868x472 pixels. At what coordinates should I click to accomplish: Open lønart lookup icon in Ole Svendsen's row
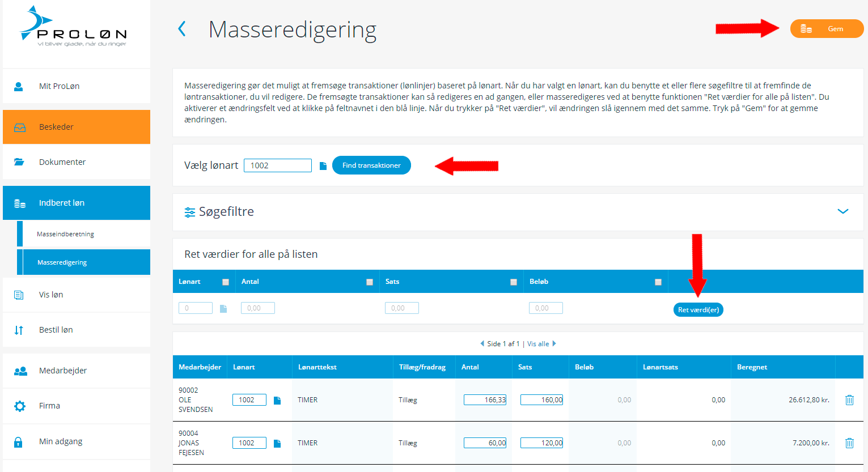click(x=277, y=401)
